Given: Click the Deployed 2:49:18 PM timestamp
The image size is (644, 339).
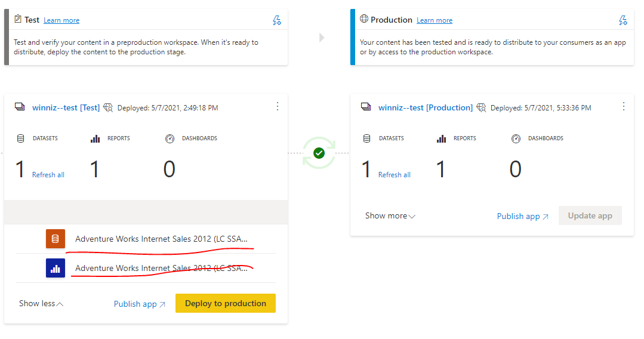Looking at the screenshot, I should click(x=168, y=108).
